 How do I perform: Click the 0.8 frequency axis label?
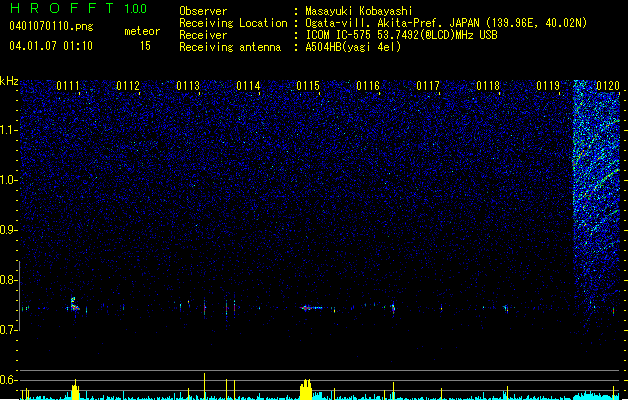tap(8, 280)
